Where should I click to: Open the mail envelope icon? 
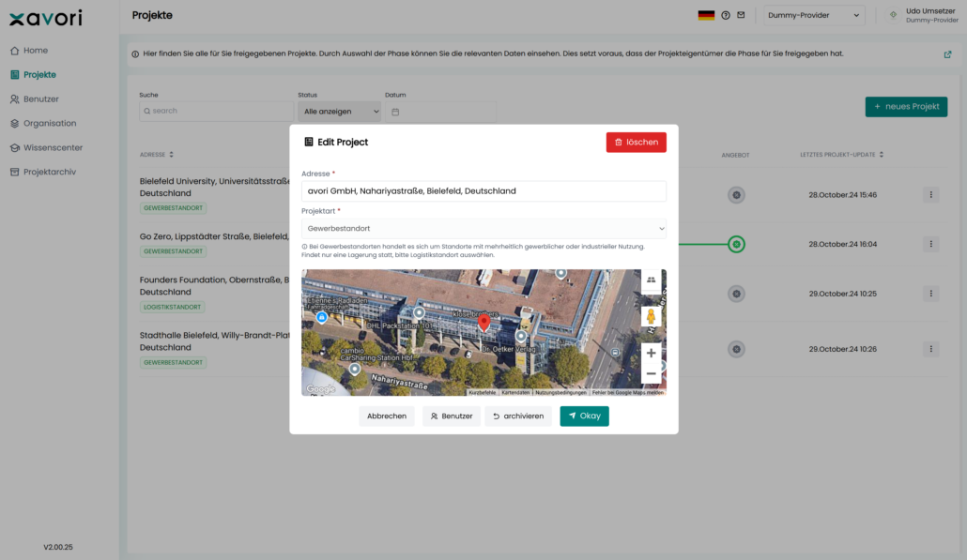click(x=742, y=15)
